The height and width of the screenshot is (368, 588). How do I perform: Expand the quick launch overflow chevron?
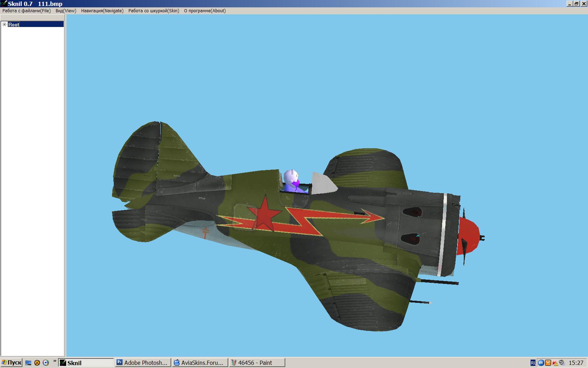pyautogui.click(x=55, y=361)
